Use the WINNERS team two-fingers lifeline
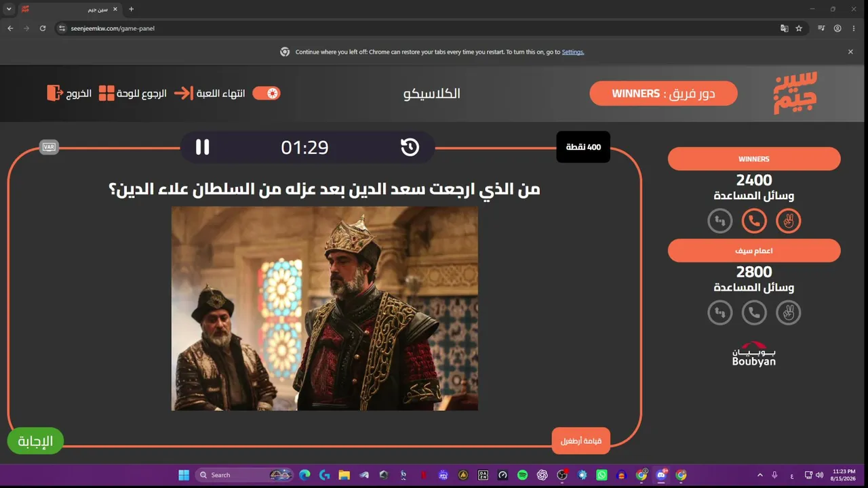868x488 pixels. click(x=788, y=221)
